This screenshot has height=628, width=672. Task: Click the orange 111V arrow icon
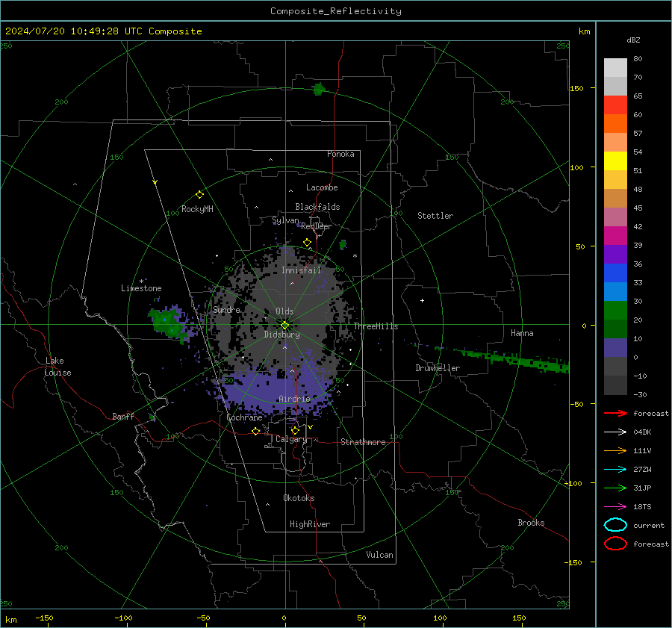pos(615,450)
